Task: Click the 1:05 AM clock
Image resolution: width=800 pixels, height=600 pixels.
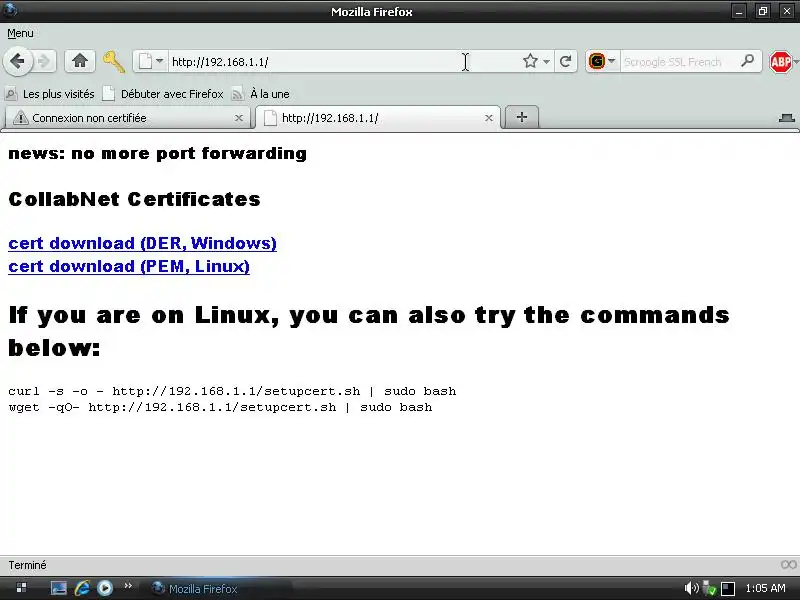Action: tap(765, 588)
